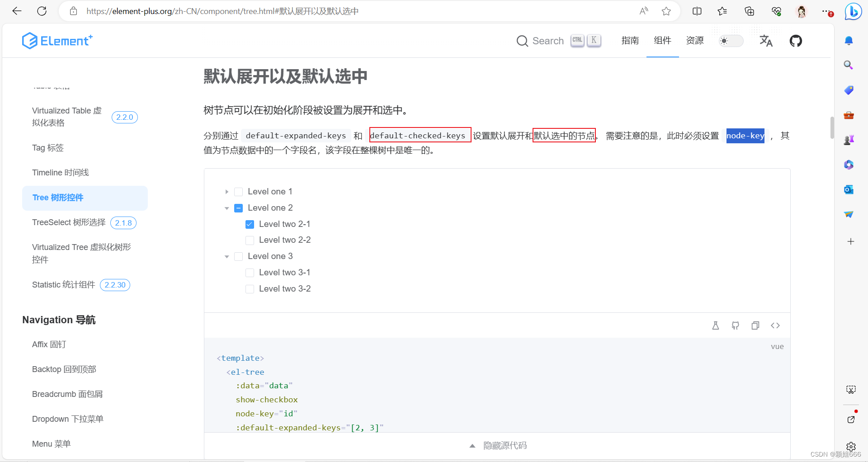
Task: Toggle source code view with the </> icon
Action: [x=775, y=325]
